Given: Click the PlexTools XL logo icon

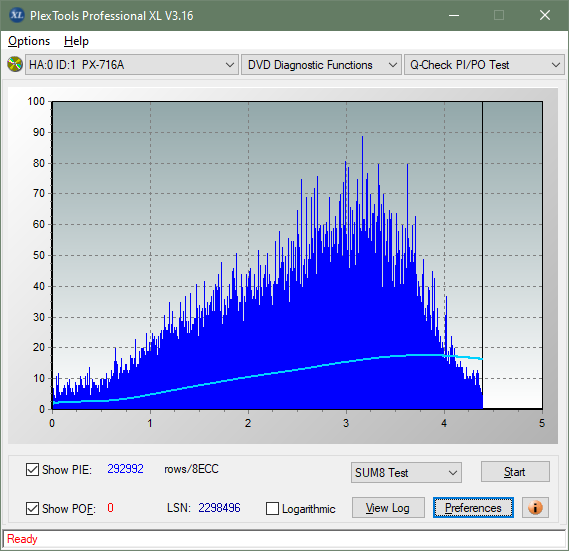Looking at the screenshot, I should (x=16, y=15).
